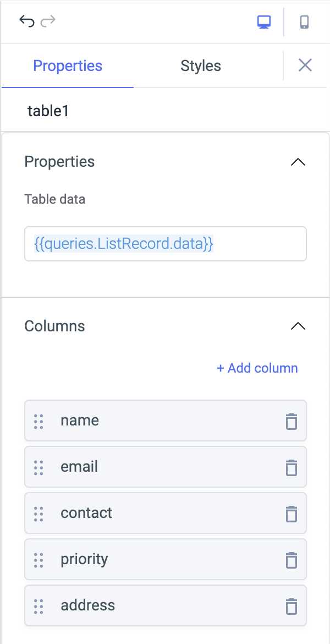Delete the email column using its trash icon
This screenshot has width=330, height=644.
pos(291,467)
